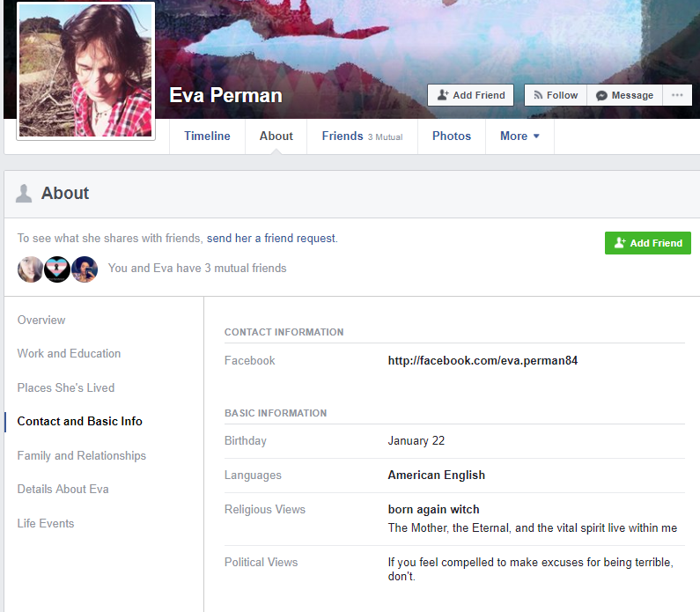Switch to the Timeline tab
Viewport: 700px width, 612px height.
click(207, 136)
